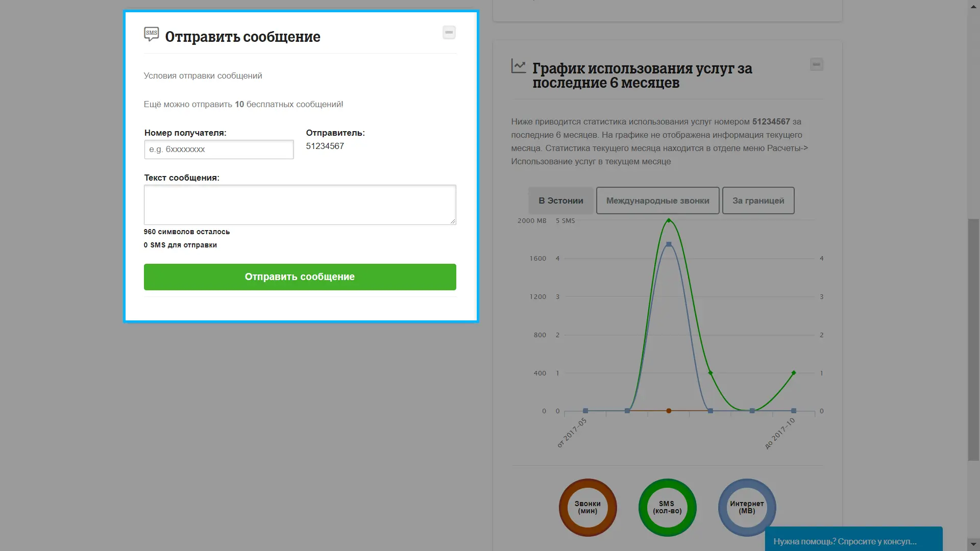Viewport: 980px width, 551px height.
Task: Click the orange calls data point
Action: (669, 411)
